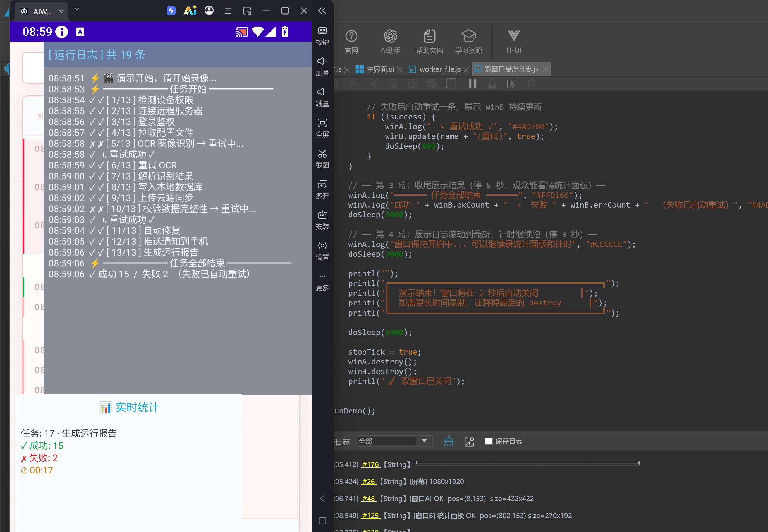
Task: Open log link #125
Action: point(371,515)
